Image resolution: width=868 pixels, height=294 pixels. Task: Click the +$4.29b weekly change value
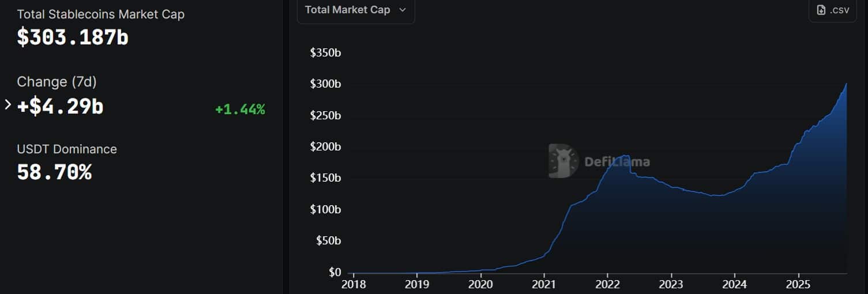click(x=60, y=107)
